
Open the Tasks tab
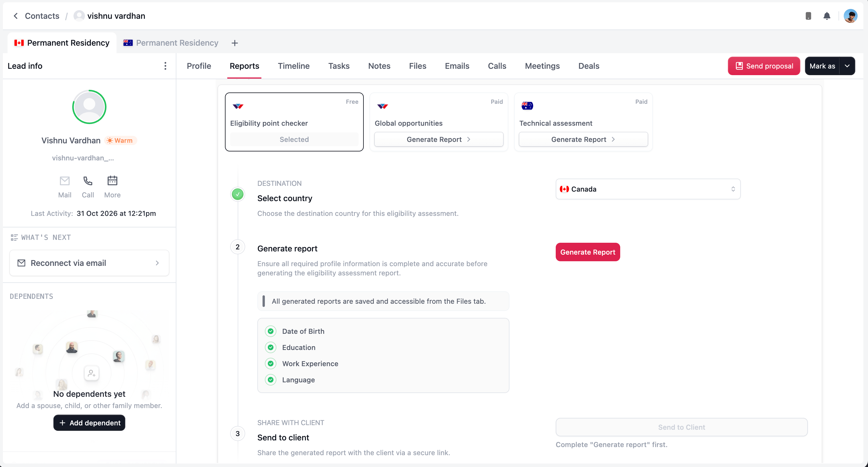339,66
